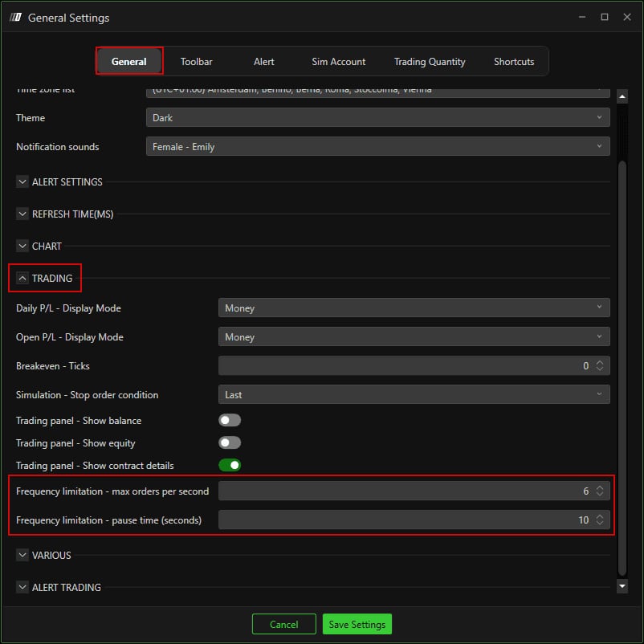Minimize the General Settings window

click(582, 17)
